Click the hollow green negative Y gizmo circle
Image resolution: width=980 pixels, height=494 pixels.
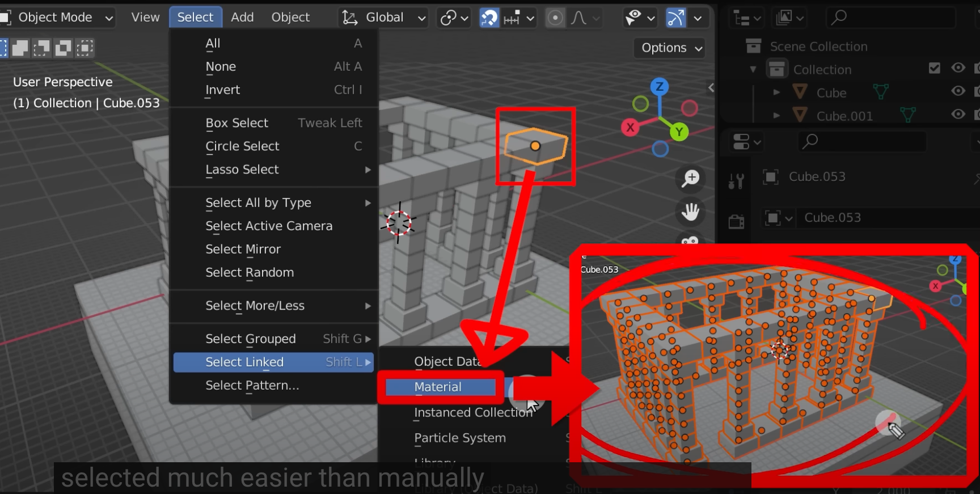coord(640,104)
